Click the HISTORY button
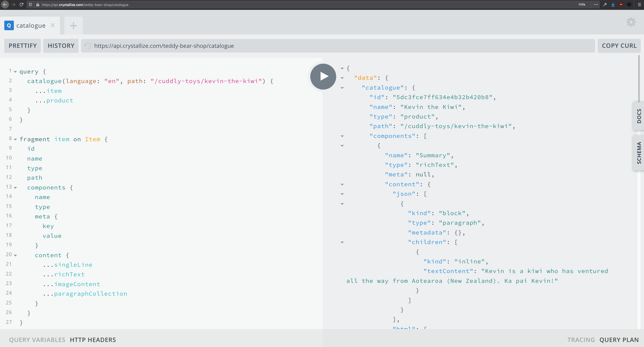644x347 pixels. coord(61,46)
